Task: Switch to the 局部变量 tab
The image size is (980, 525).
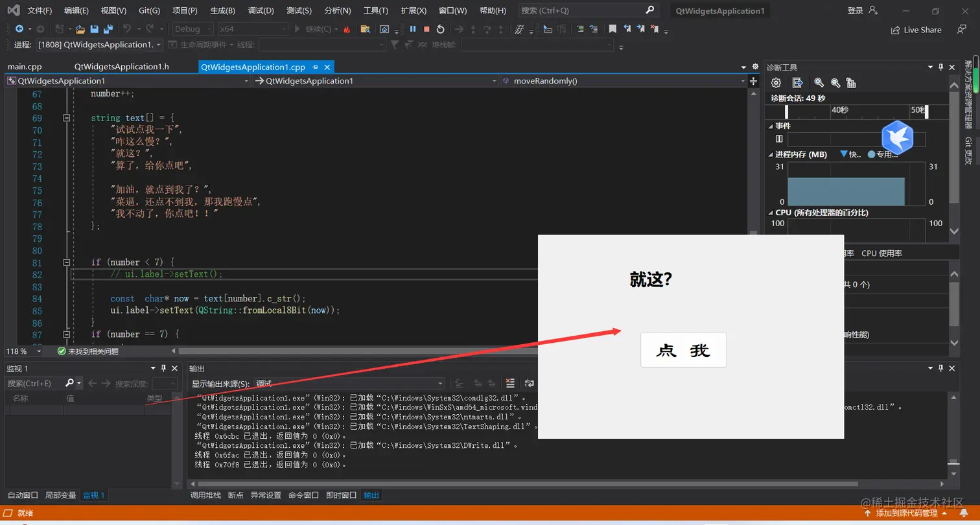Action: [x=60, y=495]
